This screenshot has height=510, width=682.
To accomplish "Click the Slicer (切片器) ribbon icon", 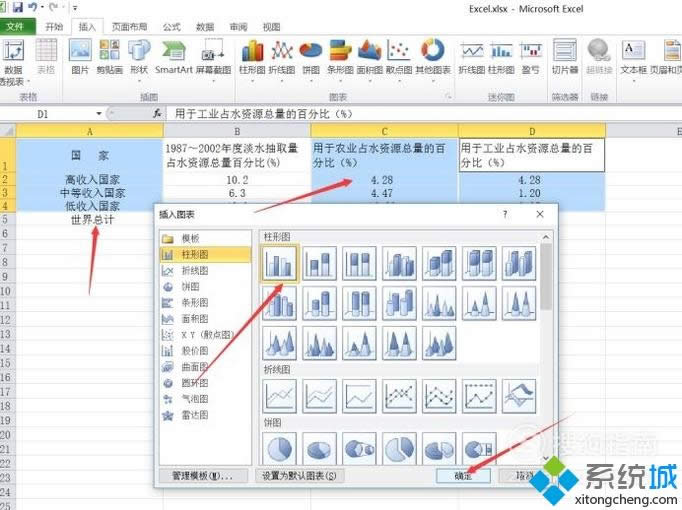I will click(565, 56).
